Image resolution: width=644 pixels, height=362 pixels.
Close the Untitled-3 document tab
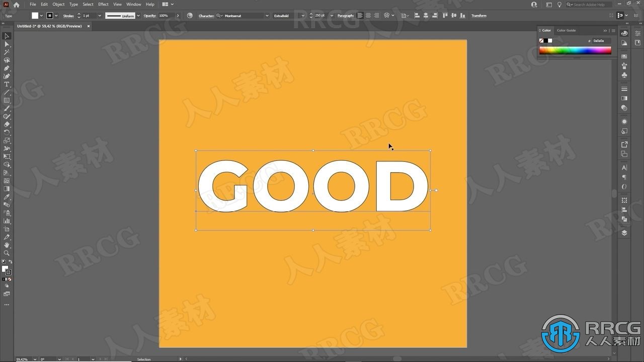(x=88, y=26)
